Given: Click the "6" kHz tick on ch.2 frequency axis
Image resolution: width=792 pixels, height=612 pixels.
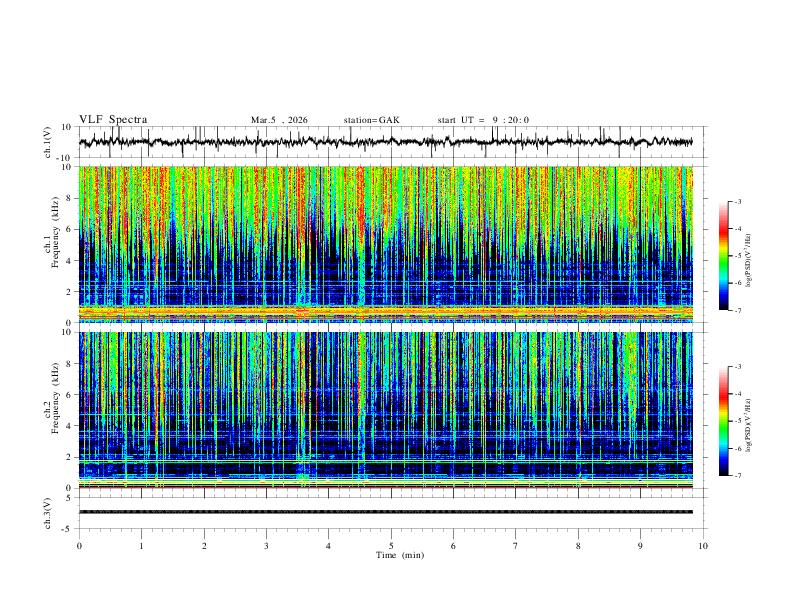Looking at the screenshot, I should (x=69, y=395).
